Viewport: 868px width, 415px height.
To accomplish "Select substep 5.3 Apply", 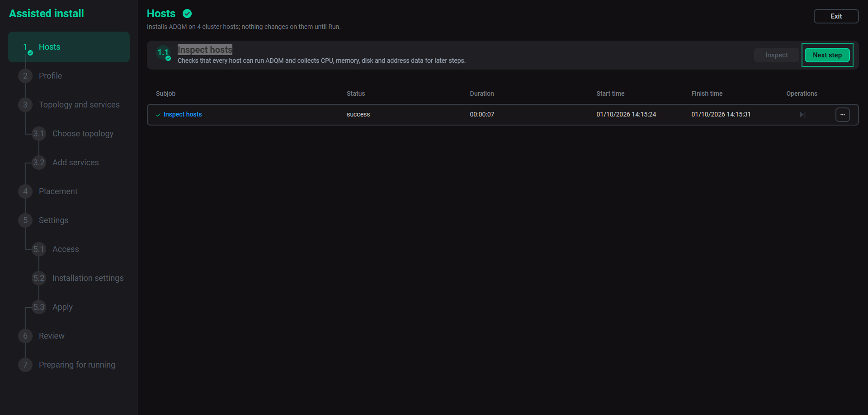I will 62,307.
